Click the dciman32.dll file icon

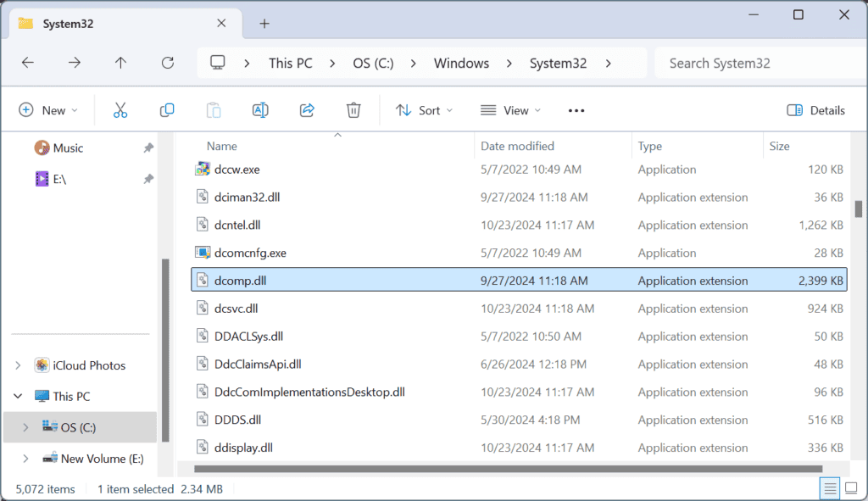[x=203, y=197]
